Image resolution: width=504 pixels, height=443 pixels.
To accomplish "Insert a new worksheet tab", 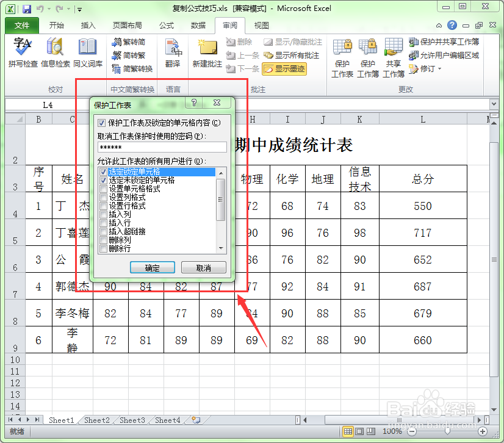I will pos(196,420).
